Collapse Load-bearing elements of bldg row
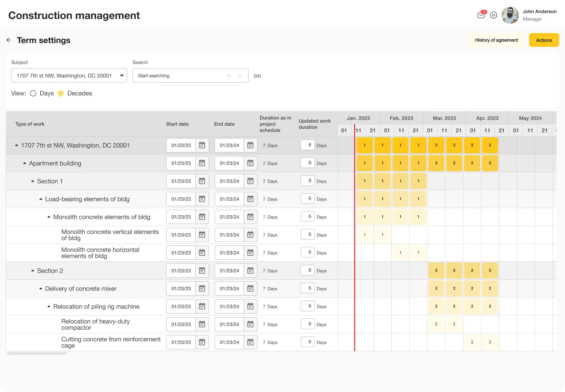The width and height of the screenshot is (565, 392). point(41,199)
